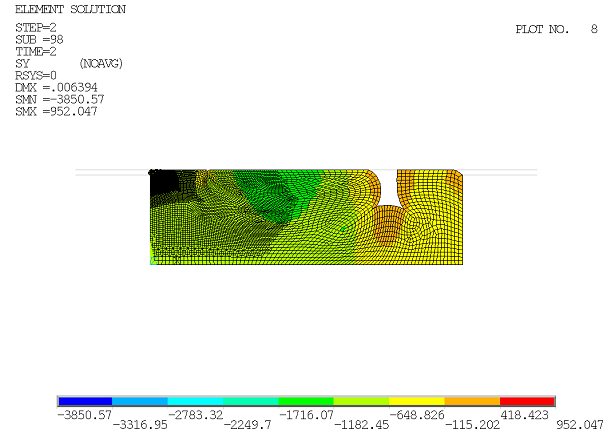Click the -1716.07 legend value label

(306, 415)
